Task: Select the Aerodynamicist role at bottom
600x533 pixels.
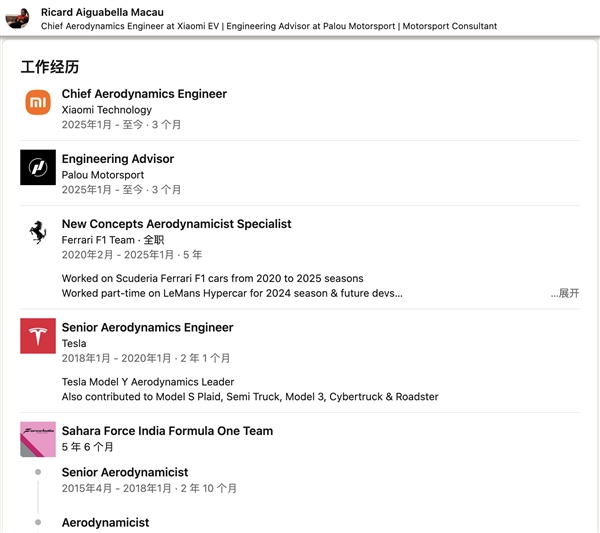Action: 105,522
